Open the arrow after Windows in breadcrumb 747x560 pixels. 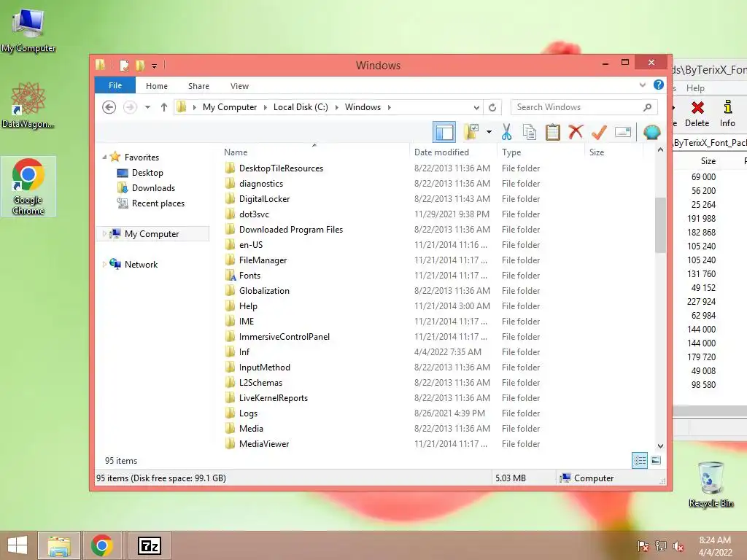390,107
